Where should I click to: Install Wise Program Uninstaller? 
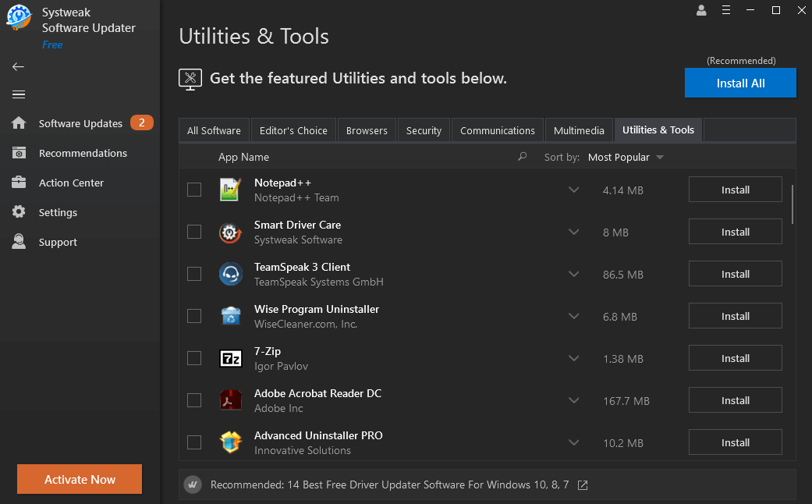[735, 316]
